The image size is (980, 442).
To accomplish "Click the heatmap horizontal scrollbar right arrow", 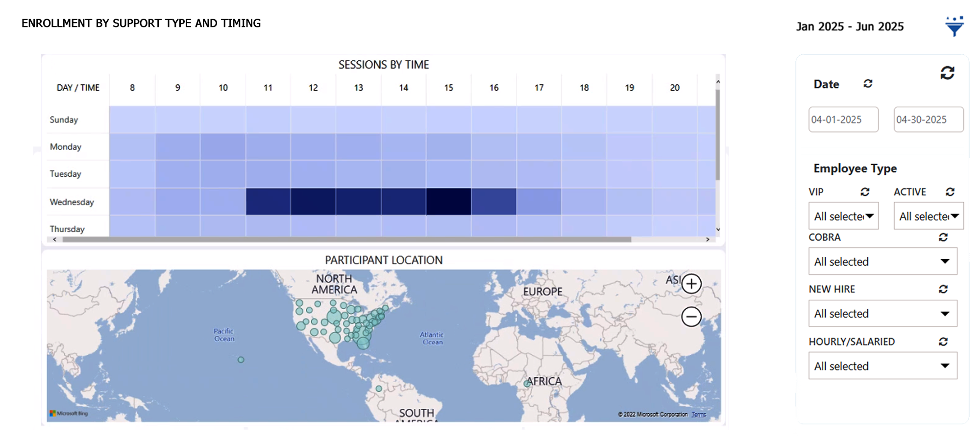I will tap(708, 240).
